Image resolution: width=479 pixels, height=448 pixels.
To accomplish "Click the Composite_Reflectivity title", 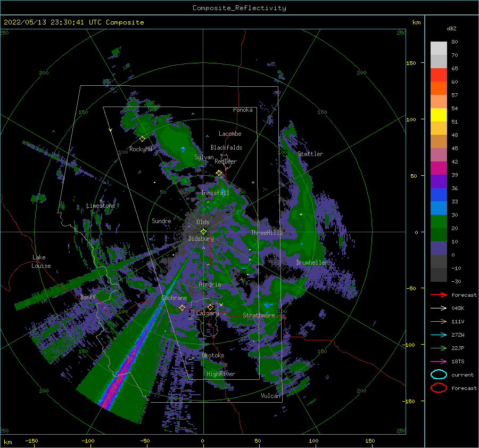I will pyautogui.click(x=239, y=8).
